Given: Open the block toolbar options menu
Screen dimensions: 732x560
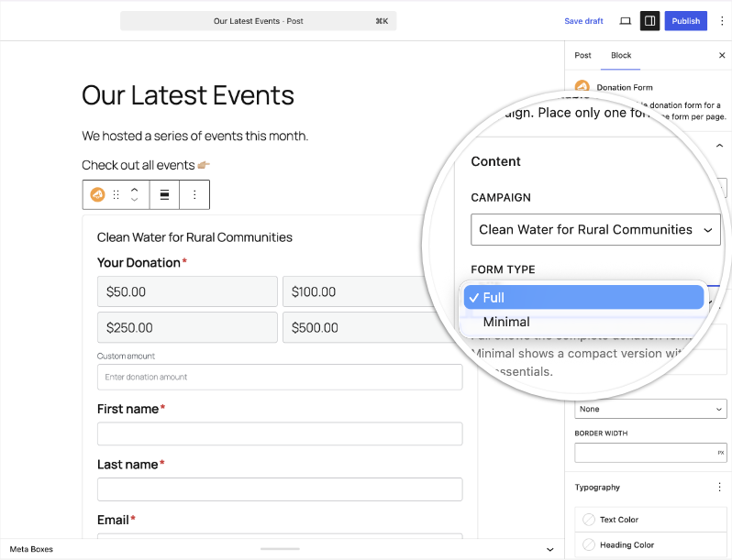Looking at the screenshot, I should point(194,194).
